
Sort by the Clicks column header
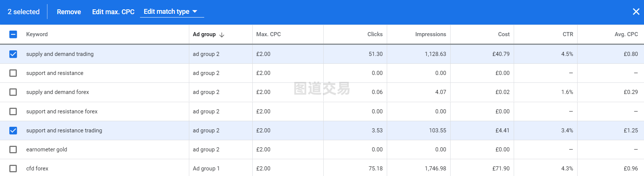click(375, 34)
